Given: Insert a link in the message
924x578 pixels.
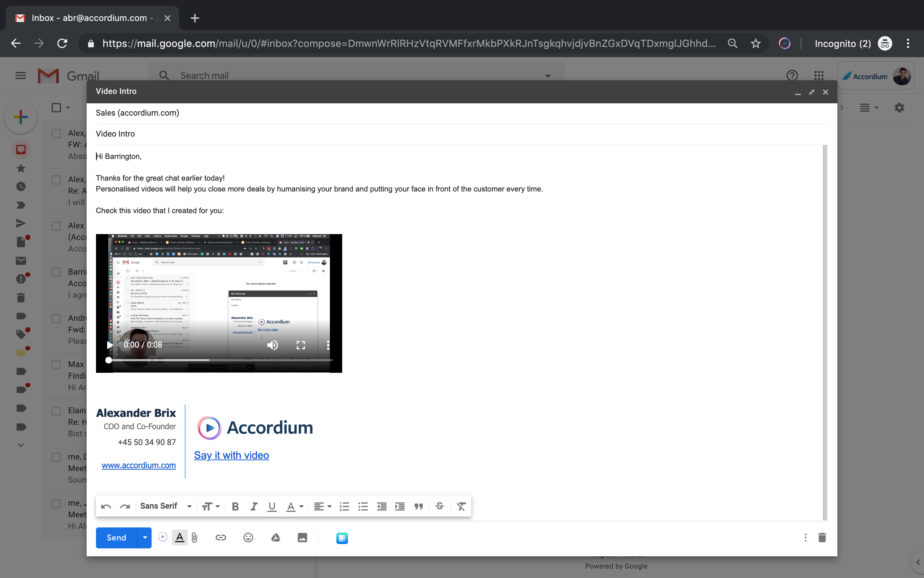Looking at the screenshot, I should (221, 538).
